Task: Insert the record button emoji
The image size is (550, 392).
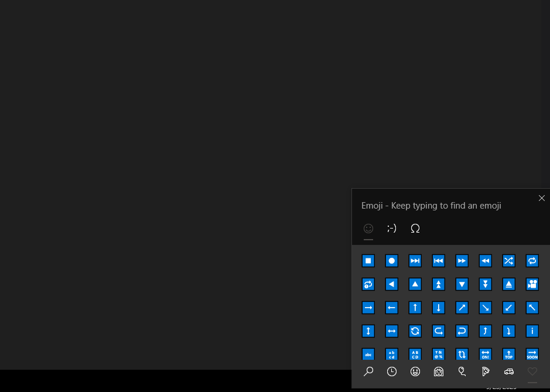Action: 391,261
